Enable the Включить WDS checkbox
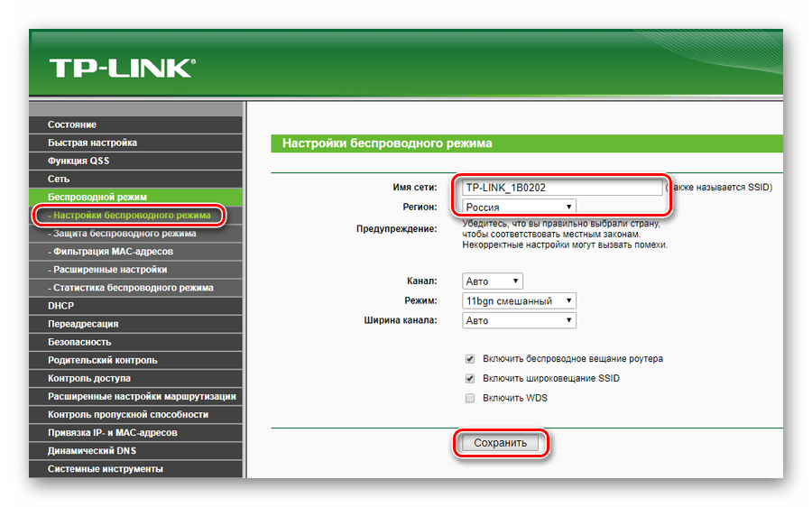The image size is (812, 507). coord(470,398)
